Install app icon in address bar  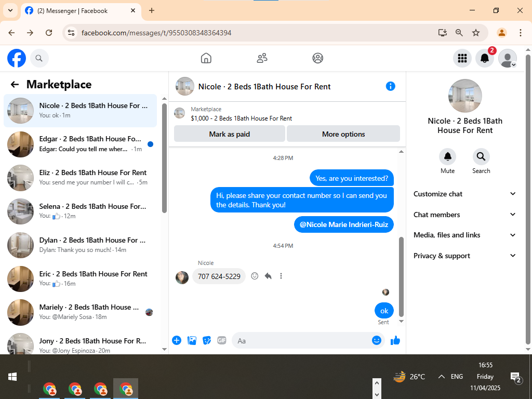click(x=442, y=33)
